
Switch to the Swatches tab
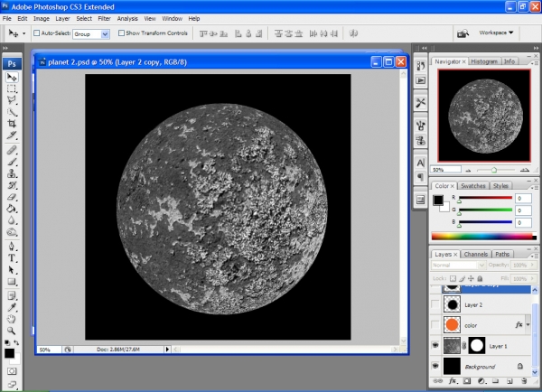[x=473, y=186]
